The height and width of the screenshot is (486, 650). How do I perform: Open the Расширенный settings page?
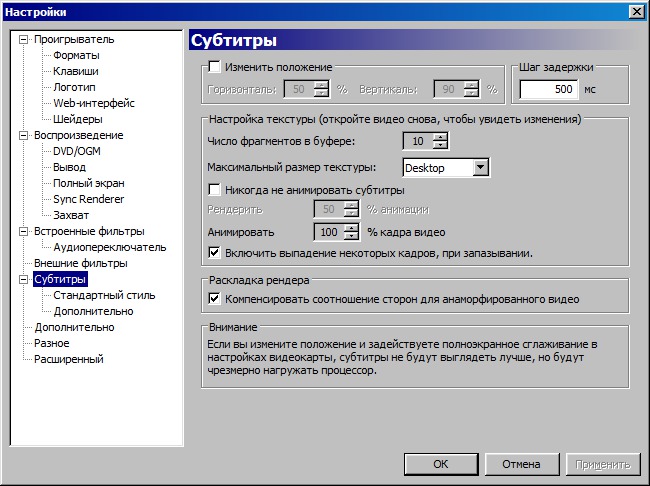[x=69, y=359]
